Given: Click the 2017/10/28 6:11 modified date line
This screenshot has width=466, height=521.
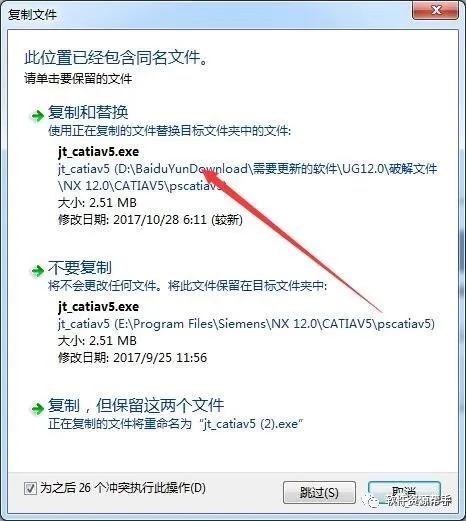Looking at the screenshot, I should click(150, 220).
